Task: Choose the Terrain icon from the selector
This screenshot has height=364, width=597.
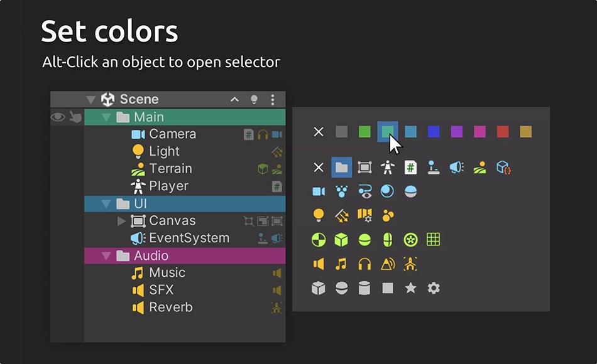Action: [x=479, y=168]
